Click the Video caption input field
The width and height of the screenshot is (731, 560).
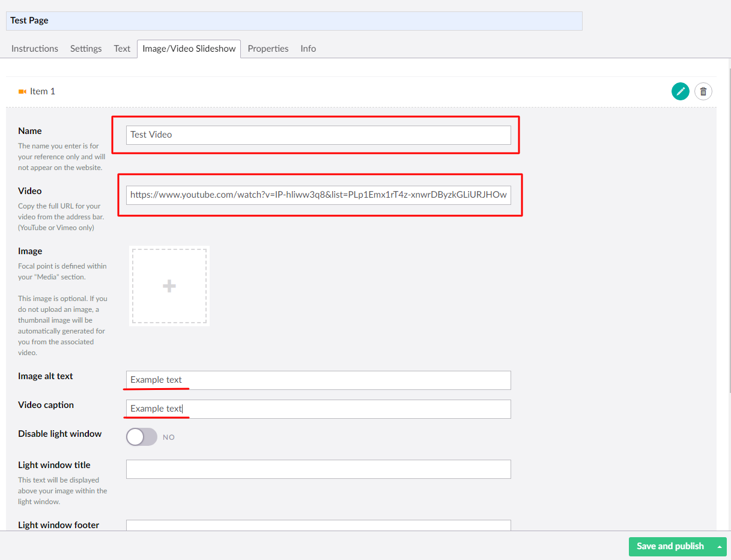tap(318, 409)
